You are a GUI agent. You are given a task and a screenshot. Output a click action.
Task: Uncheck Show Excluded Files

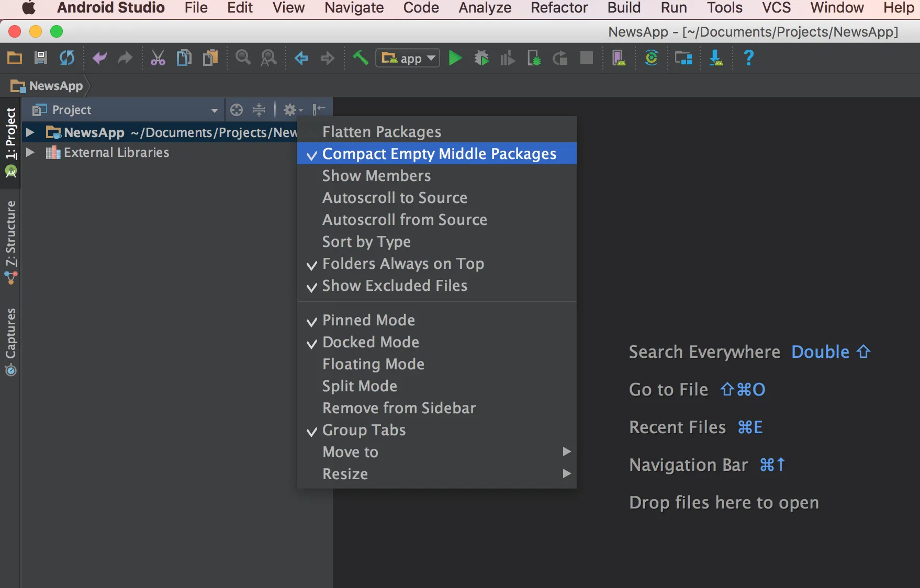click(x=436, y=286)
